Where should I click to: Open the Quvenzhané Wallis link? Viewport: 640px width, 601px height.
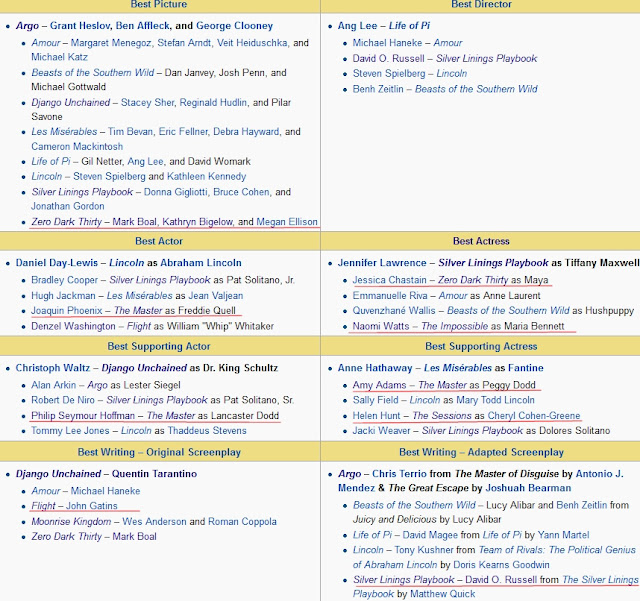(394, 311)
